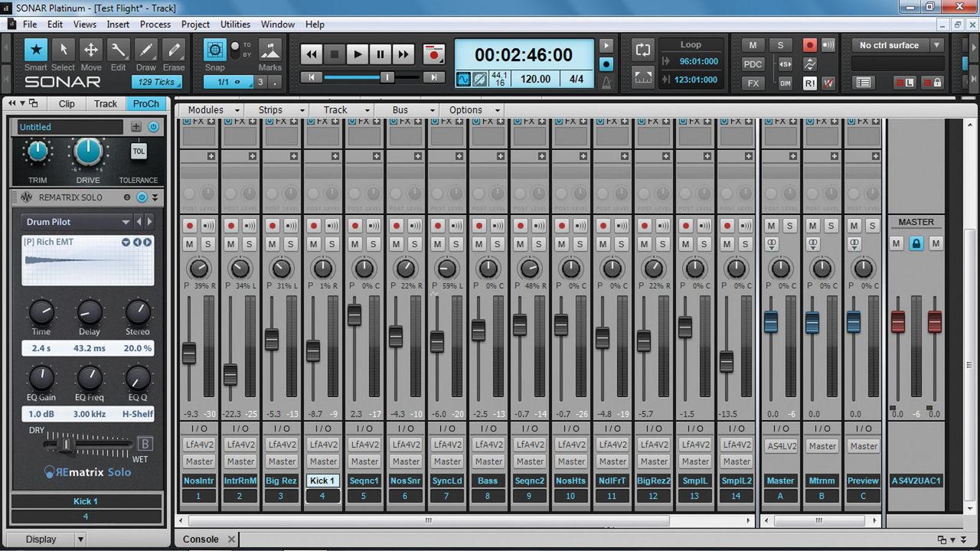Arm record on NosIntr strip
Image resolution: width=980 pixels, height=551 pixels.
click(189, 226)
